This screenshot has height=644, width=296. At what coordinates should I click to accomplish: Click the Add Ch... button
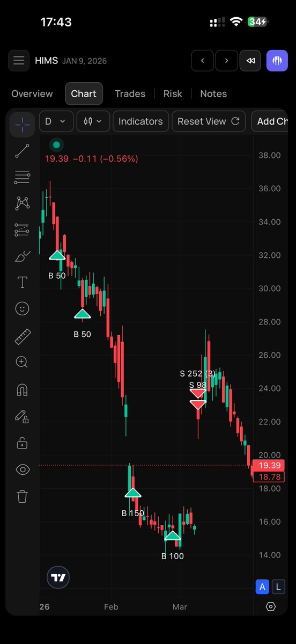coord(271,121)
